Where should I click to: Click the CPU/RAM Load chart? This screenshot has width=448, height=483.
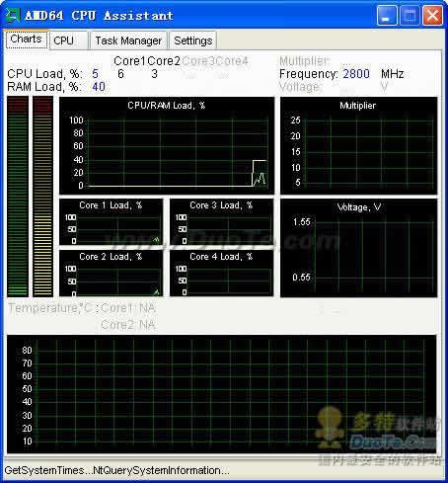(167, 146)
